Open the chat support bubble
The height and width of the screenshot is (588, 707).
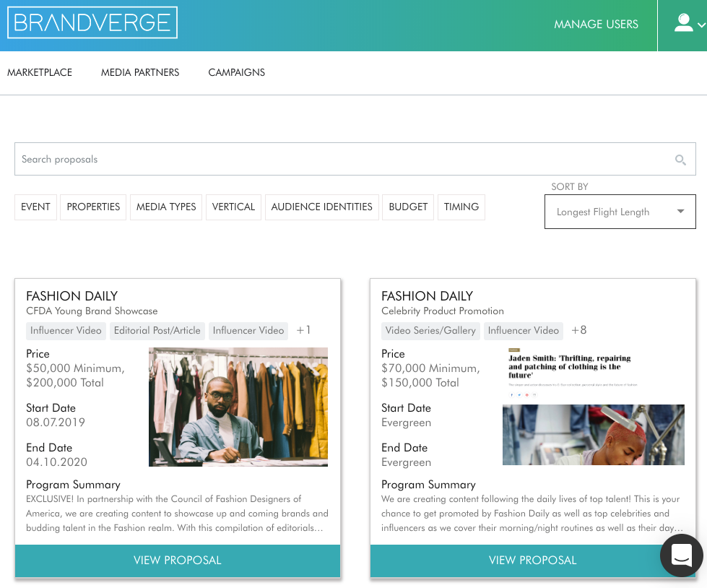click(x=681, y=555)
